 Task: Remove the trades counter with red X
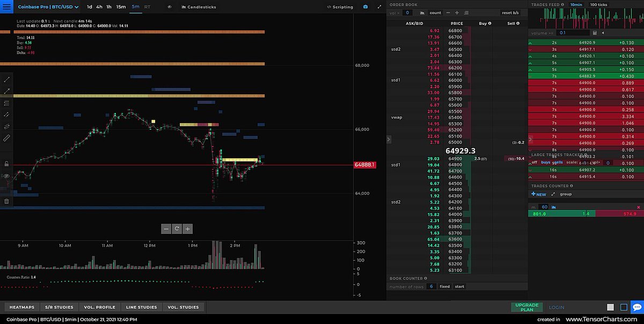point(638,207)
